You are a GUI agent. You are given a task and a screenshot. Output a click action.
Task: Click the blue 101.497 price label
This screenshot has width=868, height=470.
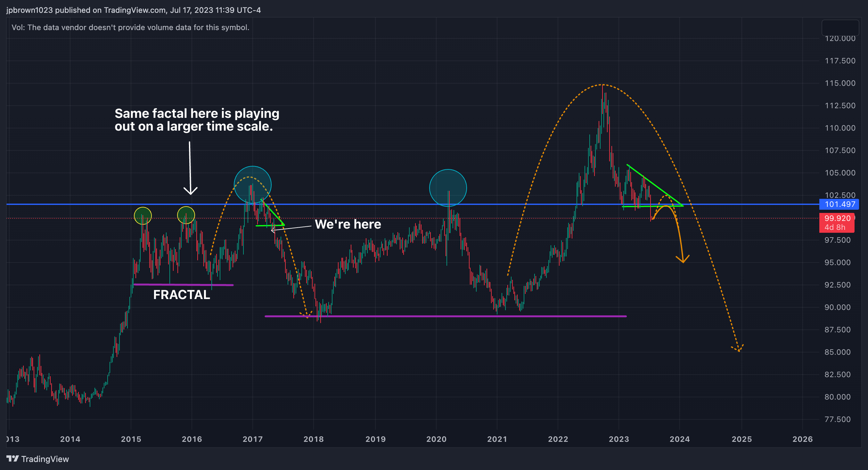click(x=839, y=204)
